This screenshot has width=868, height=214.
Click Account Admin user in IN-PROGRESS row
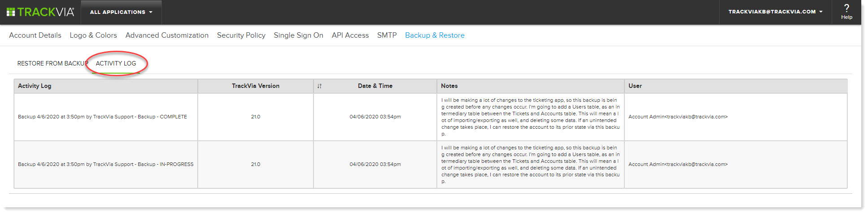click(678, 164)
